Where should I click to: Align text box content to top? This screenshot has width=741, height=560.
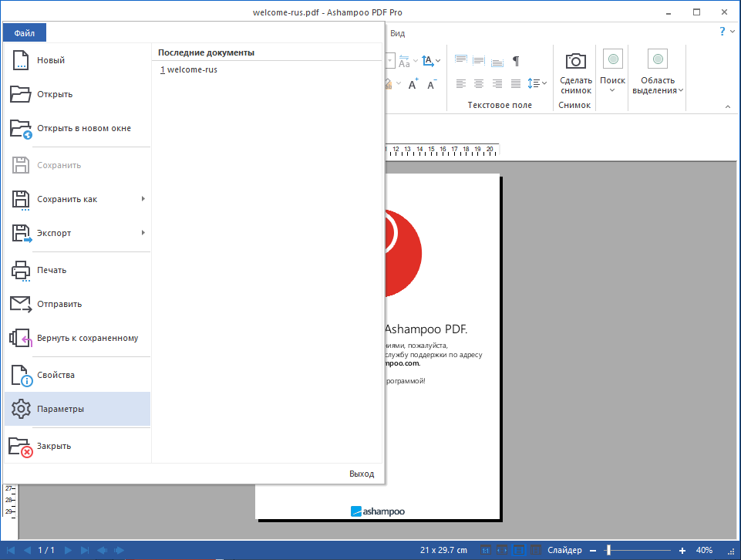click(x=461, y=60)
